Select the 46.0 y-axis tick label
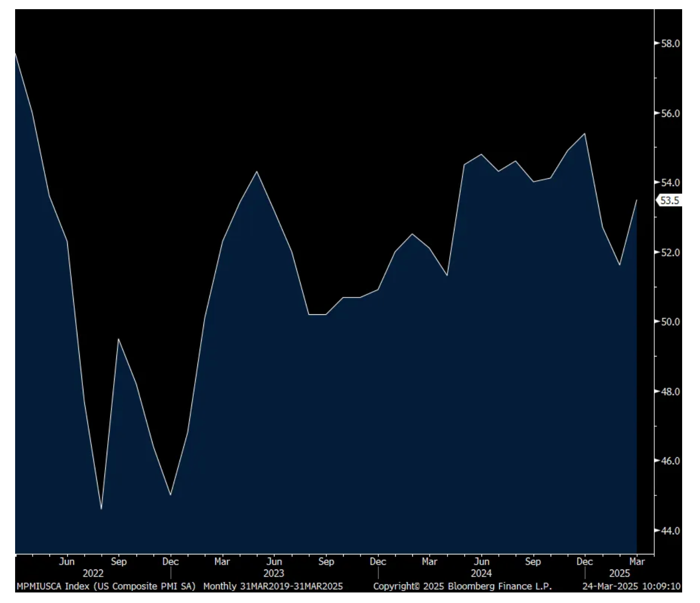 coord(670,461)
